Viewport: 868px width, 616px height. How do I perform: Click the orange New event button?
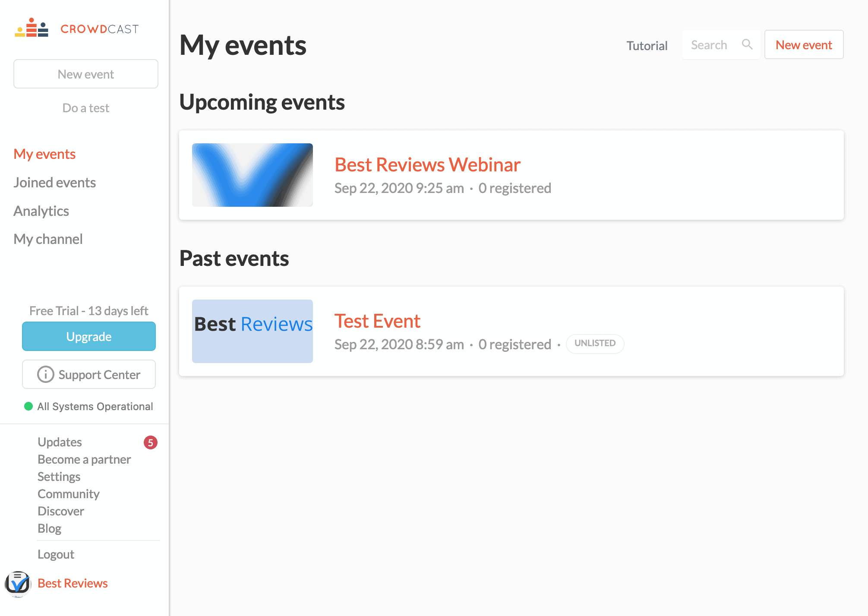(803, 44)
